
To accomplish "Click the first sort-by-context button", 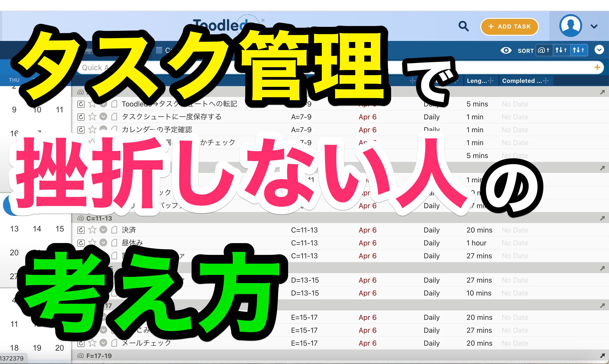I will tap(544, 50).
